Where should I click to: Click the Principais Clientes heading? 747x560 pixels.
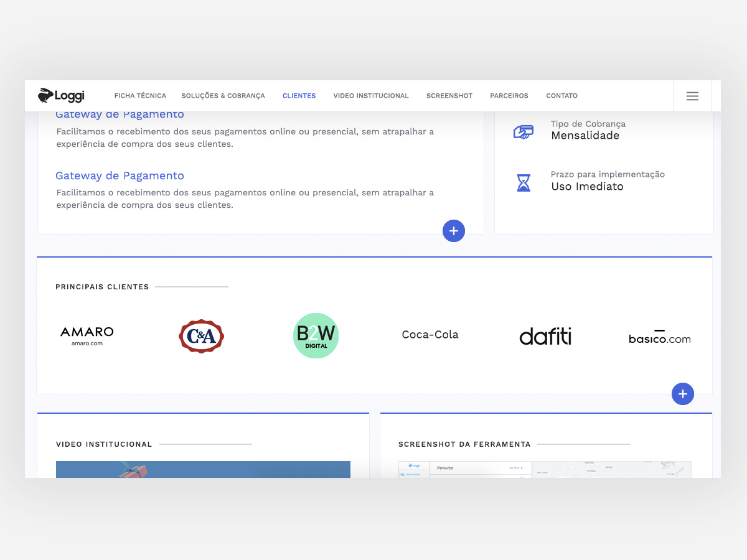pos(102,287)
